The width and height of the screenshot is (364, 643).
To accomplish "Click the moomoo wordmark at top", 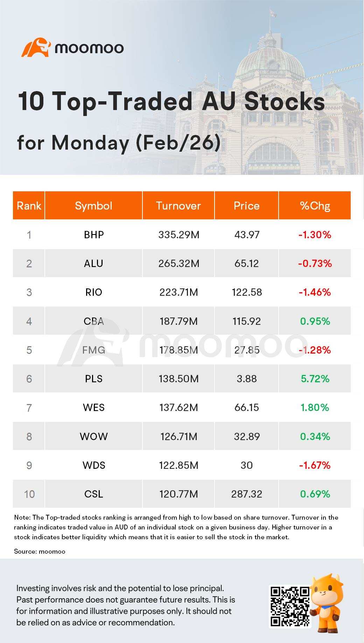I will [89, 48].
